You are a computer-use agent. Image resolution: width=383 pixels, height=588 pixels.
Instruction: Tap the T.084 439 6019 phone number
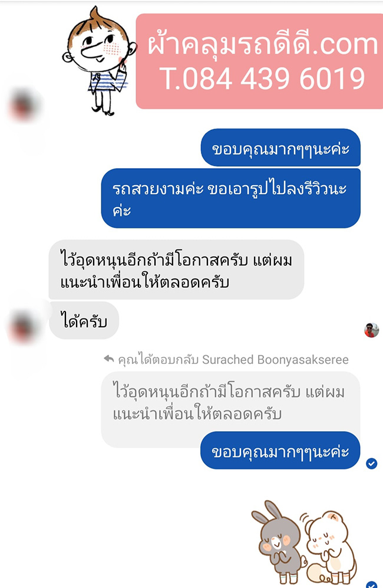pyautogui.click(x=262, y=79)
